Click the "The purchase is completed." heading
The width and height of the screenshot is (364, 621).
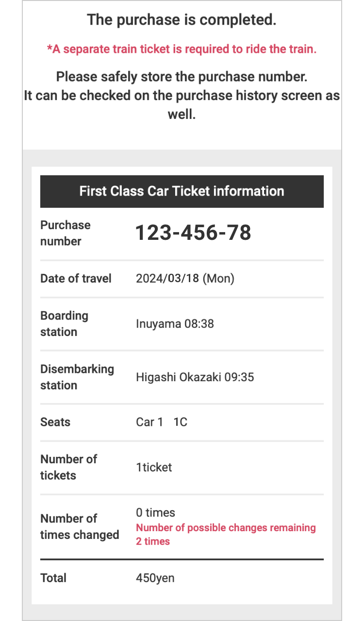point(182,20)
